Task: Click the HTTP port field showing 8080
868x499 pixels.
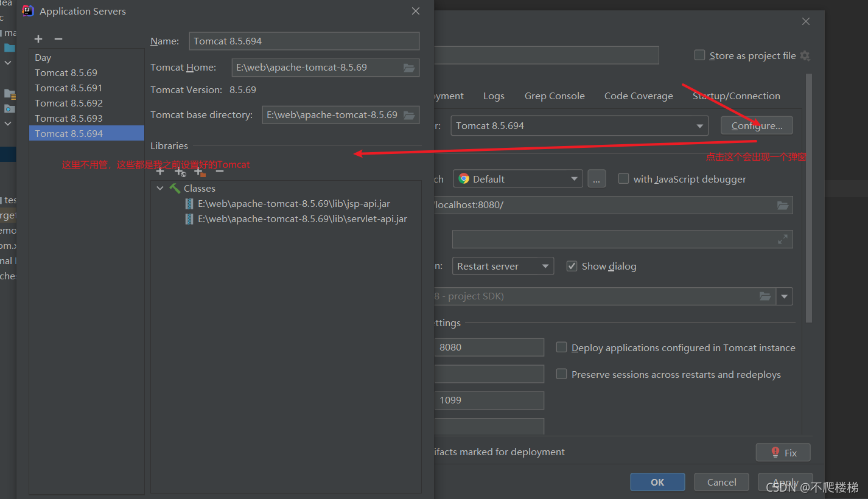Action: pyautogui.click(x=489, y=347)
